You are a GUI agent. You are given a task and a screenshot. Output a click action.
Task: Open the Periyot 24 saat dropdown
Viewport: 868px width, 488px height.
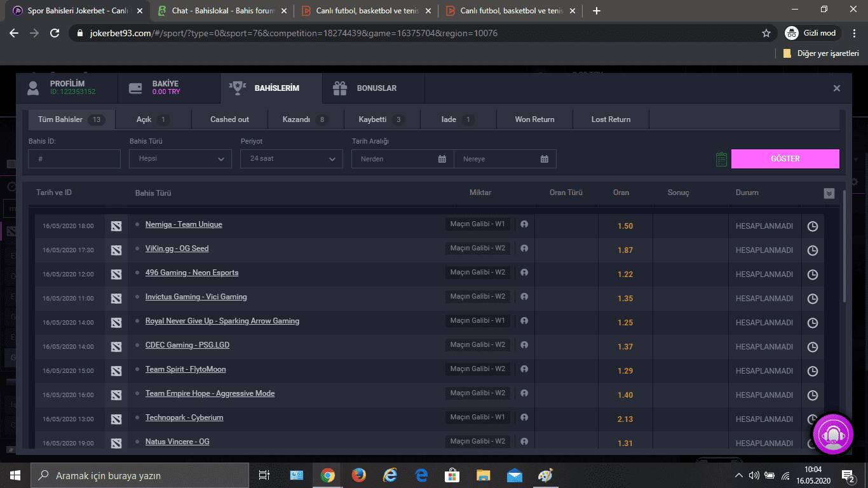tap(292, 159)
